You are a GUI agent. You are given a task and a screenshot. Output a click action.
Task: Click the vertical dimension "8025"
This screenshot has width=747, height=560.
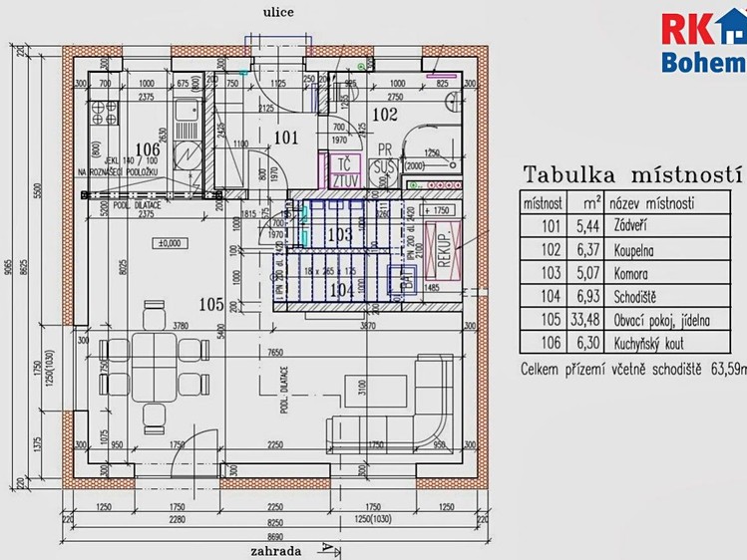click(122, 269)
